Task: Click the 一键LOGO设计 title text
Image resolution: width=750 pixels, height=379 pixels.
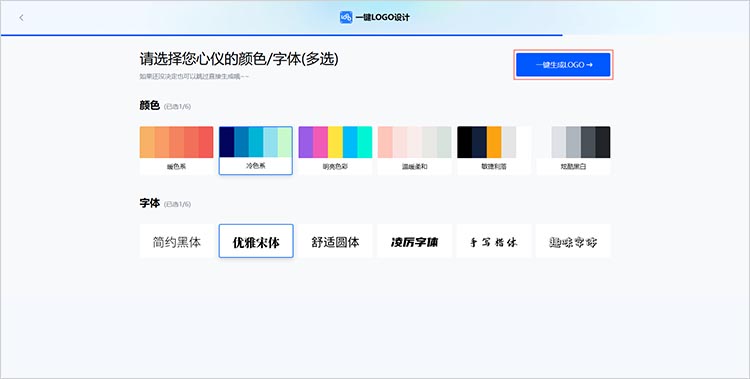Action: (383, 17)
